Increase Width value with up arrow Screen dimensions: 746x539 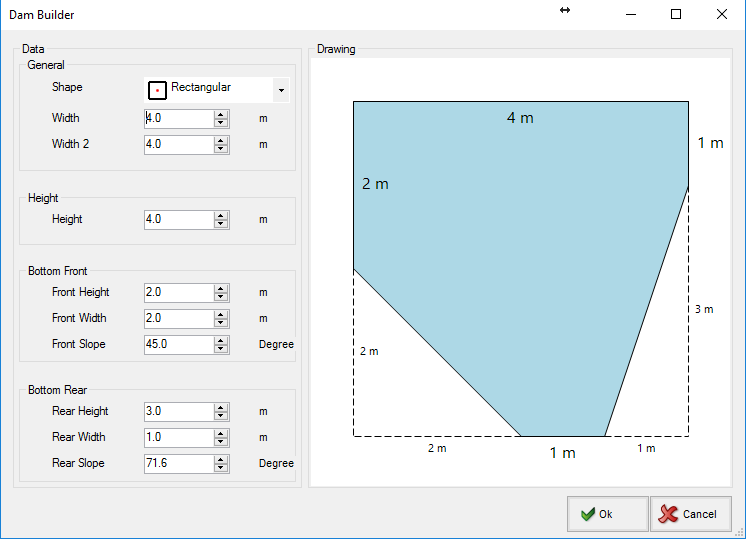coord(221,114)
